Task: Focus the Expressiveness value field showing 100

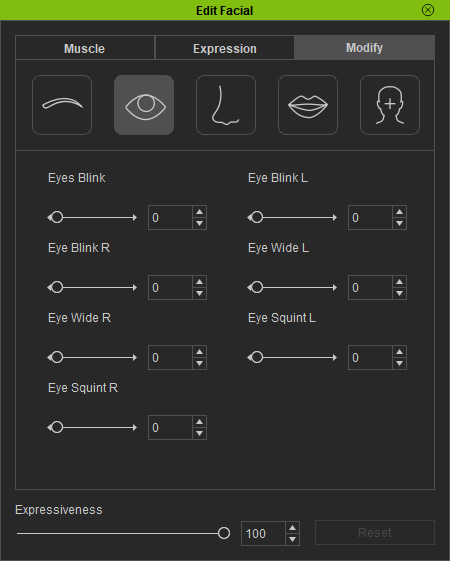Action: pyautogui.click(x=264, y=533)
